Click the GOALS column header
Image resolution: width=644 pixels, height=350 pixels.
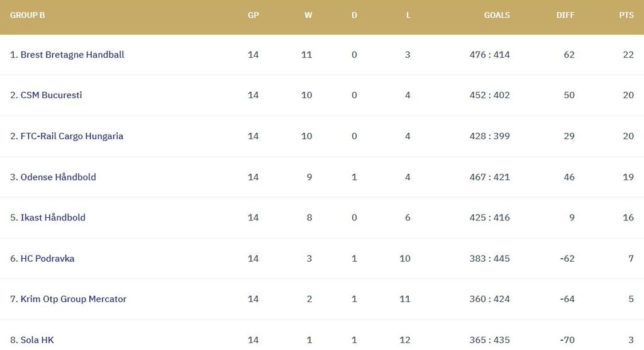click(497, 15)
